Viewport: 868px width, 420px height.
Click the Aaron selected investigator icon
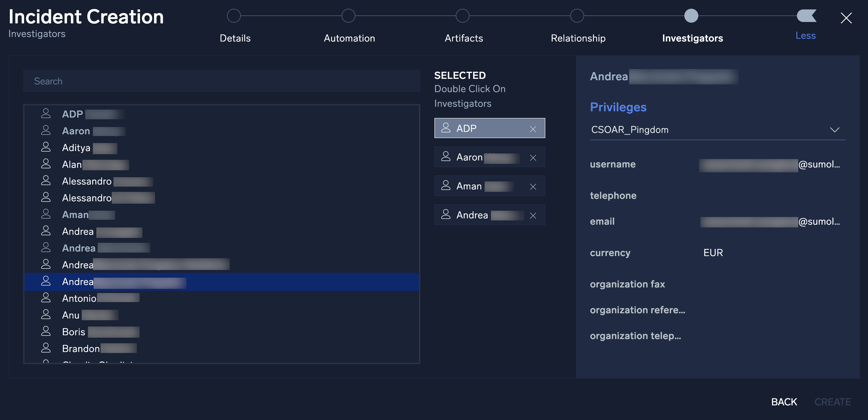[x=445, y=157]
